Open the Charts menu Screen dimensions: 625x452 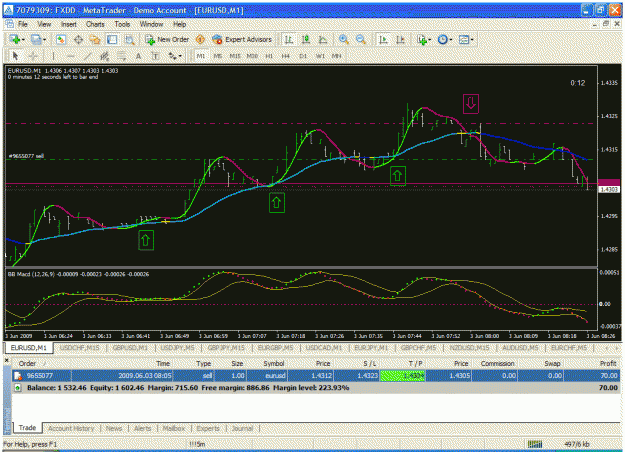click(95, 24)
